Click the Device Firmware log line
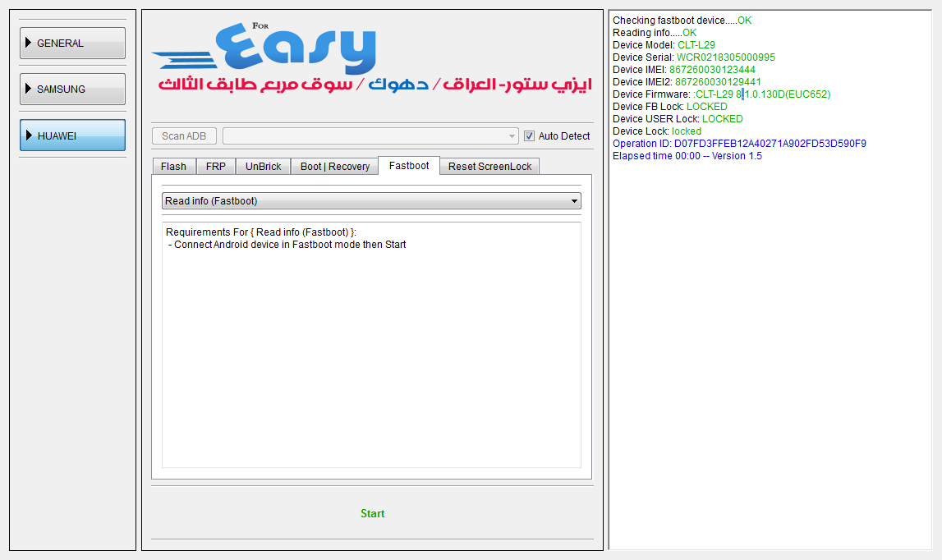942x560 pixels. tap(722, 94)
